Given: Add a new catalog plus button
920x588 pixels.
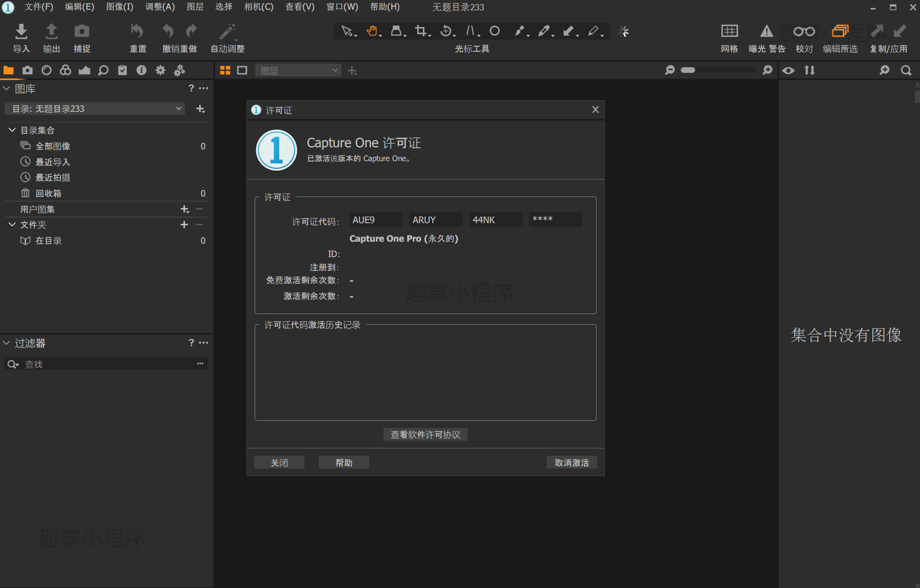Looking at the screenshot, I should pyautogui.click(x=201, y=109).
